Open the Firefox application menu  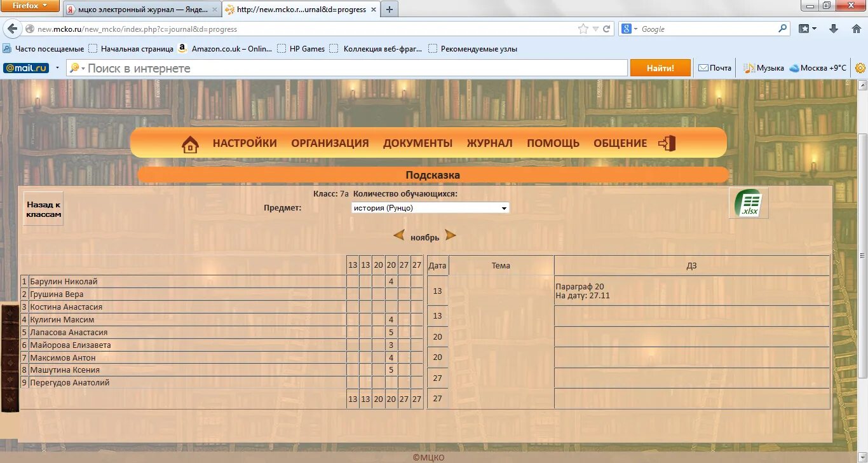pyautogui.click(x=30, y=6)
